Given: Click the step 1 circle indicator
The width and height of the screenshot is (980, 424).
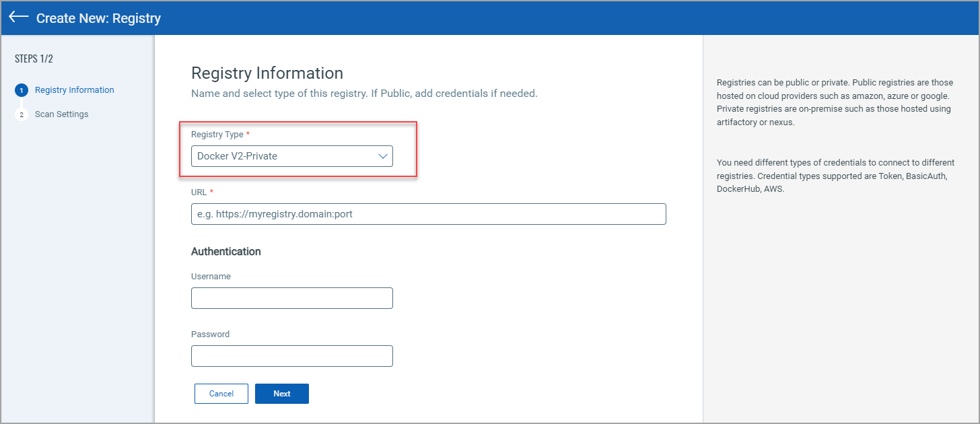Looking at the screenshot, I should (22, 90).
